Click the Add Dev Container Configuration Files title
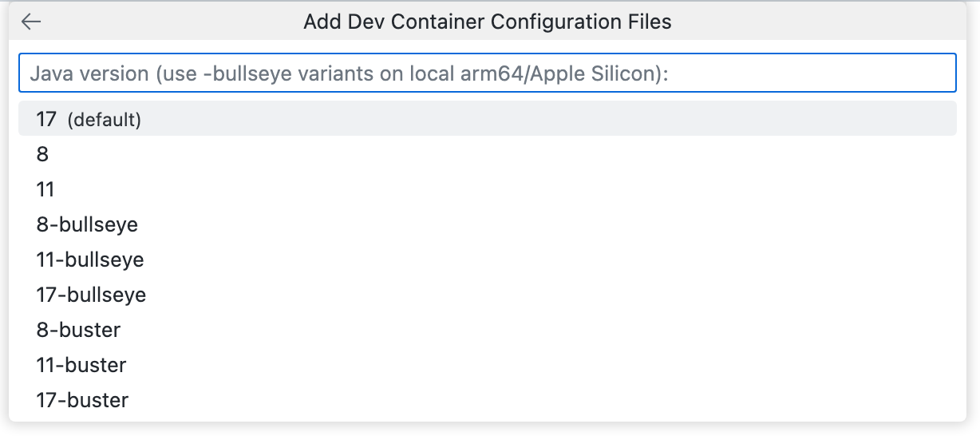The width and height of the screenshot is (980, 436). coord(487,22)
